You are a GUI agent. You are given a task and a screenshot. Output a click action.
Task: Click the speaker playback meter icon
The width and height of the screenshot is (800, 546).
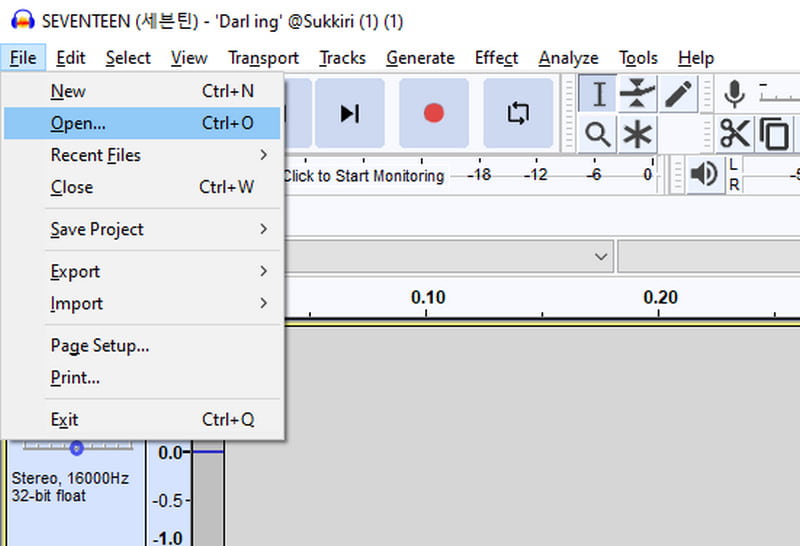click(x=703, y=174)
